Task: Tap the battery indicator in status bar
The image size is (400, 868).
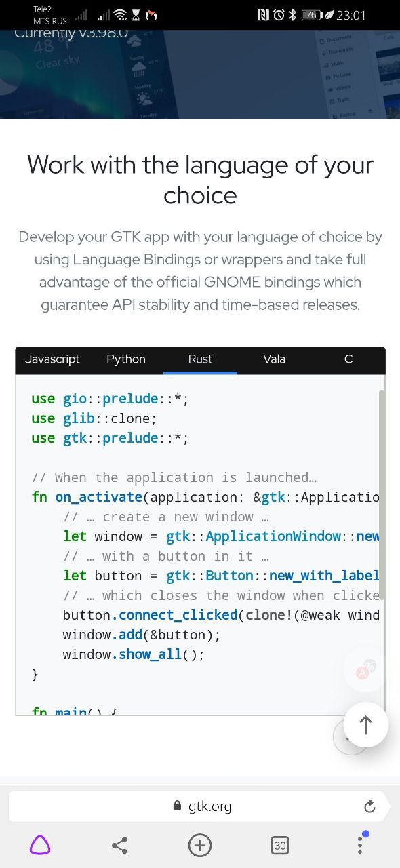Action: point(312,15)
